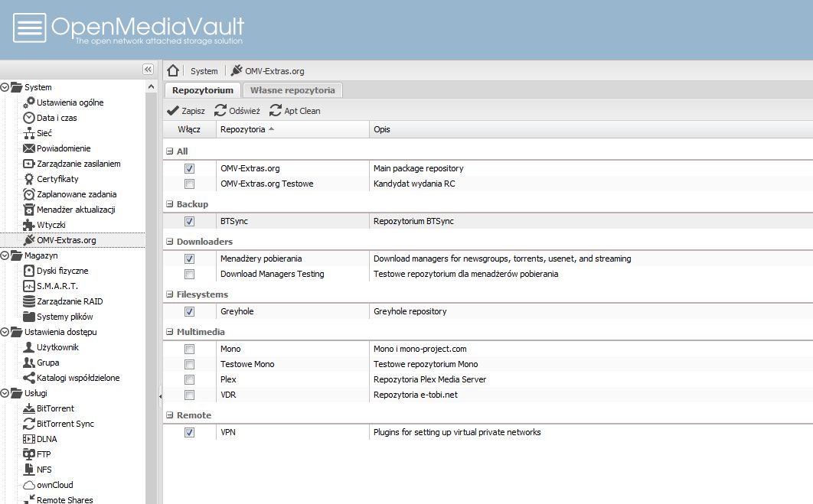Screen dimensions: 813x504
Task: Click the Opis column header
Action: click(591, 129)
